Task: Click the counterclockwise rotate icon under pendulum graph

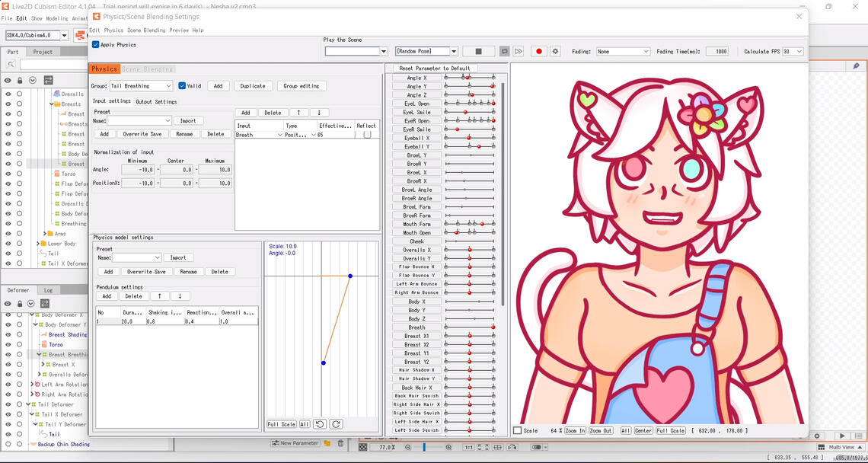Action: [x=321, y=424]
